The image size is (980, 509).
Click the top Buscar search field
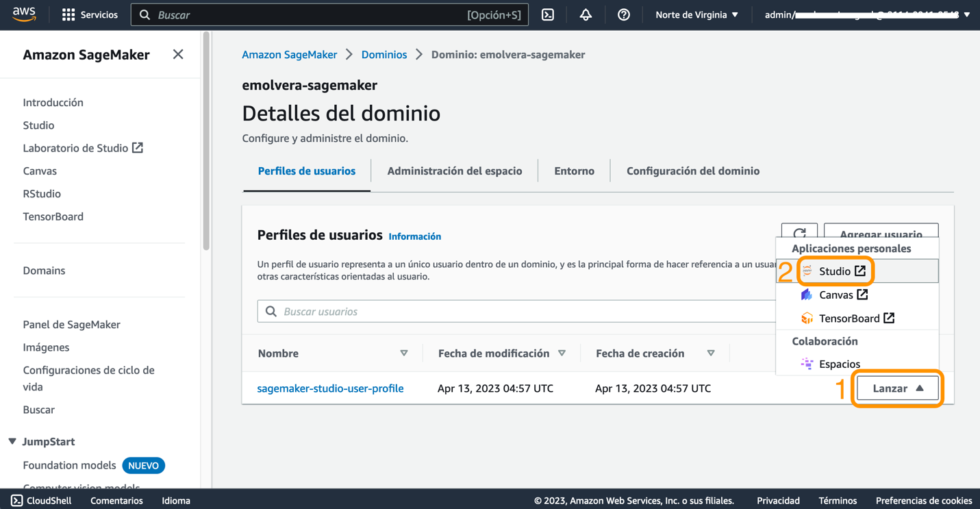(329, 14)
